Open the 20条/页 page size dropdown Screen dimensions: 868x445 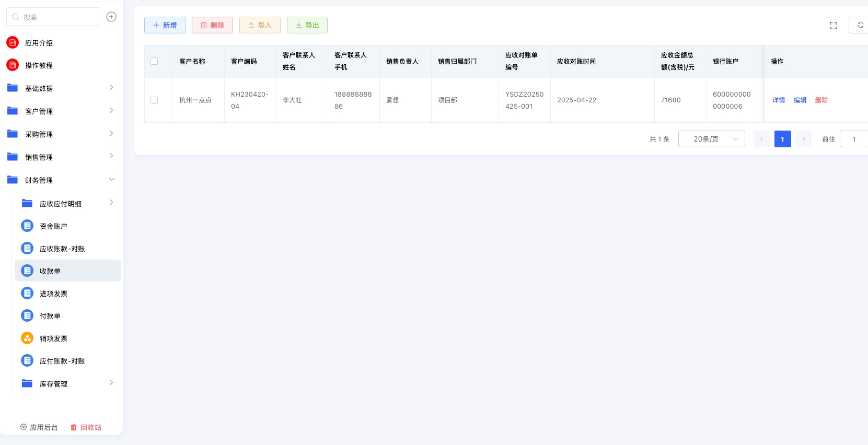click(711, 139)
